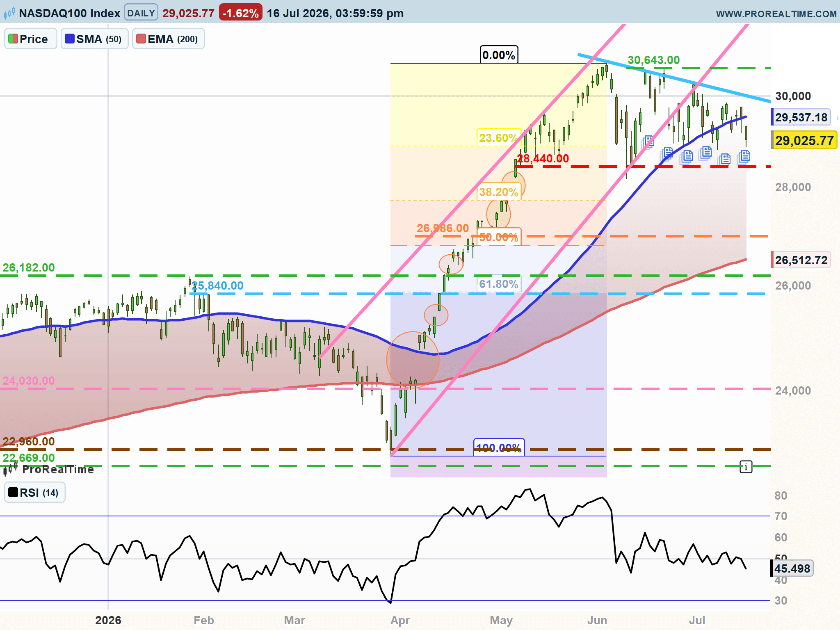This screenshot has width=840, height=630.
Task: Click the ProRealTime logo watermark
Action: pyautogui.click(x=48, y=469)
